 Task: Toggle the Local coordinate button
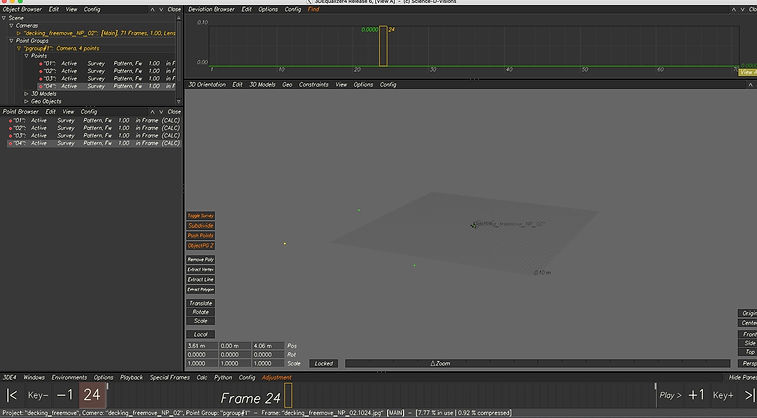(x=200, y=334)
